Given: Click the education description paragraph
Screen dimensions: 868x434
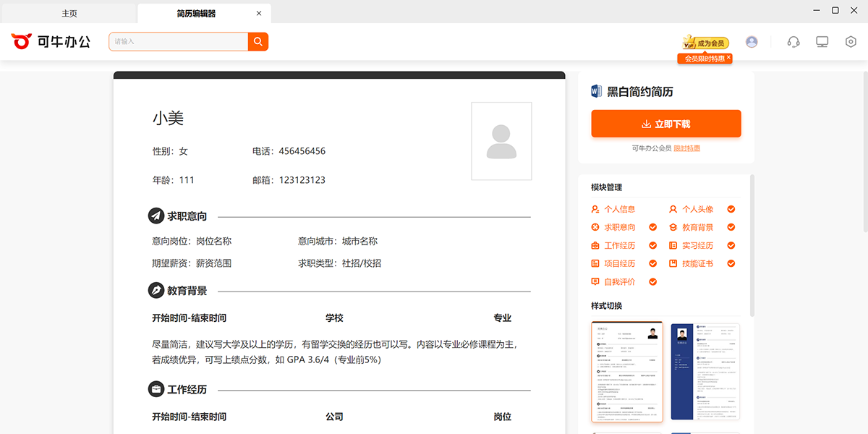Looking at the screenshot, I should pos(336,352).
